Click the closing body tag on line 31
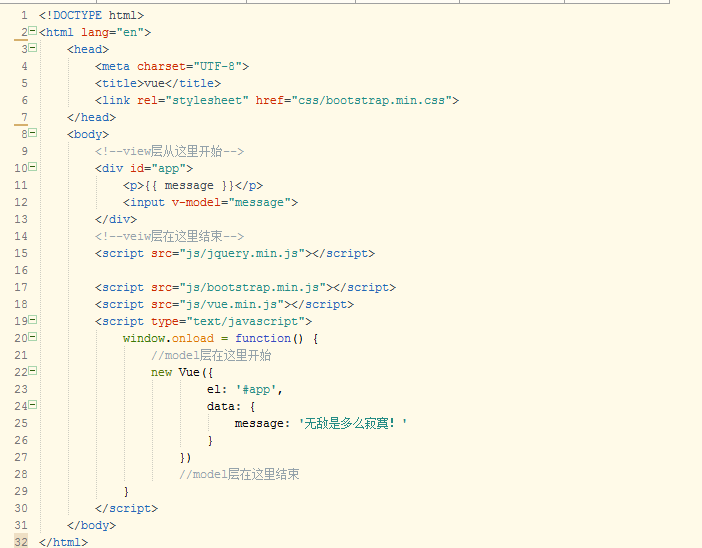This screenshot has width=702, height=548. click(x=91, y=525)
